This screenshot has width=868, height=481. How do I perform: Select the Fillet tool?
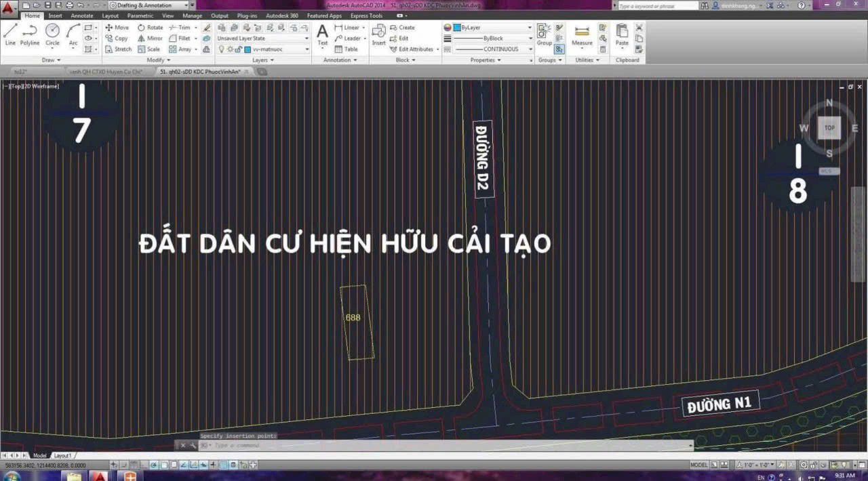tap(182, 38)
